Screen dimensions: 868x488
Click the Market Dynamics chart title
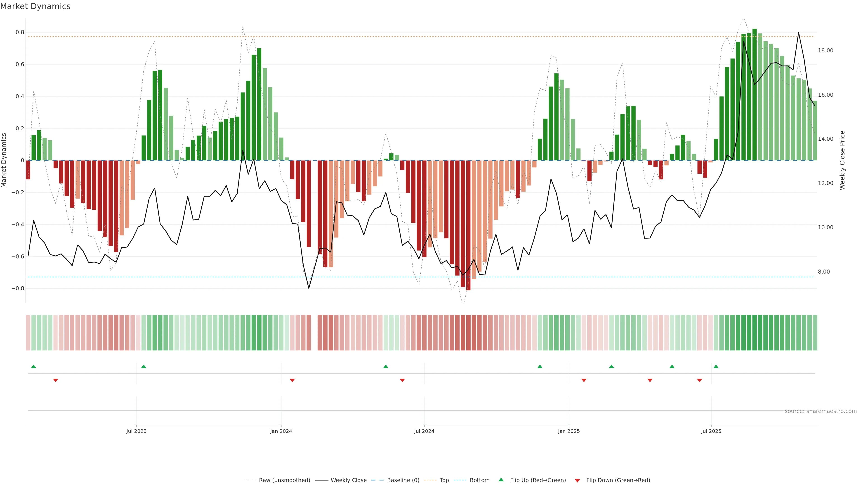coord(35,6)
